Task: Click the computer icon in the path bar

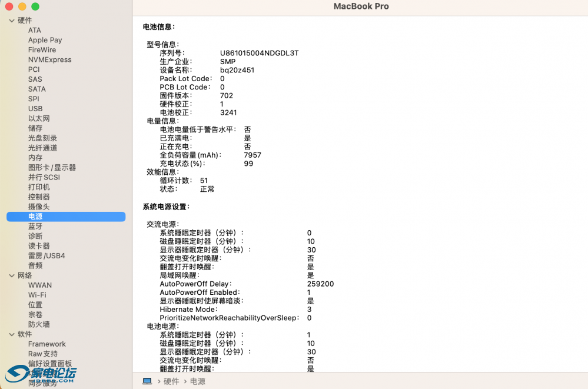Action: tap(147, 381)
